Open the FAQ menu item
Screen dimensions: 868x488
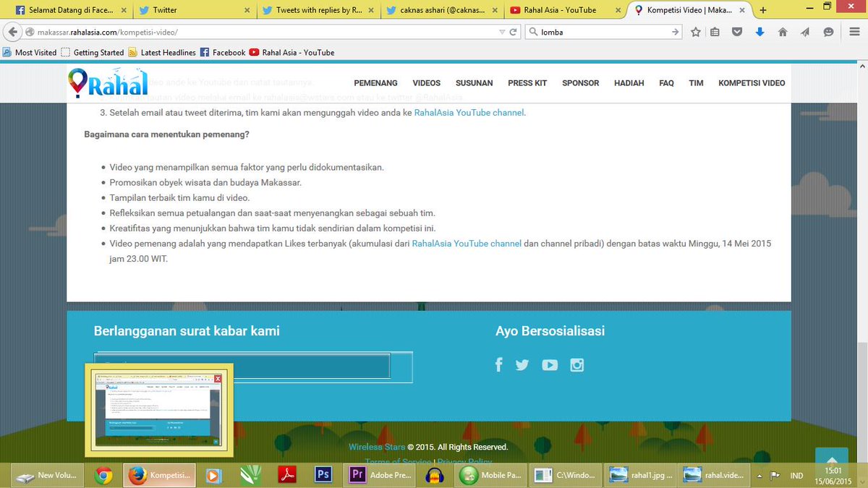666,83
